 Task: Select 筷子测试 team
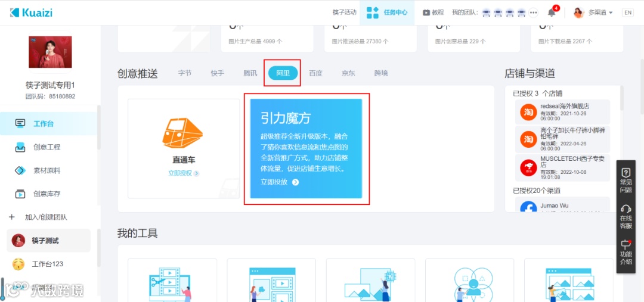tap(48, 241)
